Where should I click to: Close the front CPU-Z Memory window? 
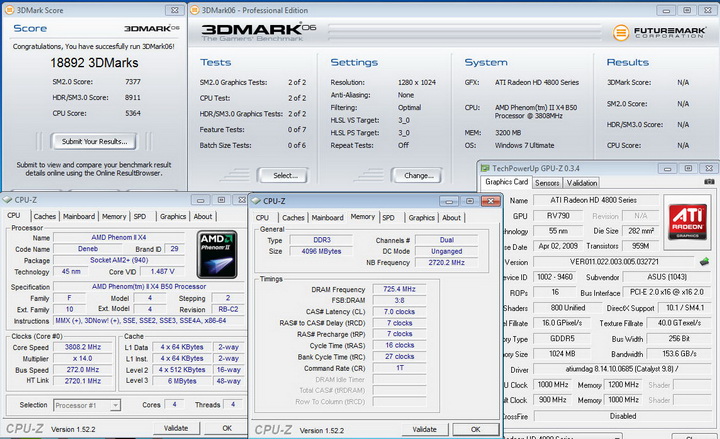(x=490, y=201)
